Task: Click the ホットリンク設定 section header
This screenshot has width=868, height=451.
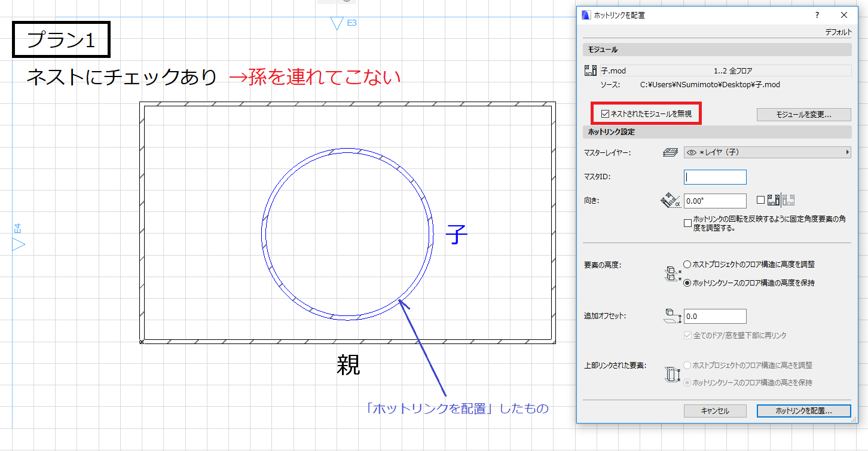Action: click(x=717, y=131)
